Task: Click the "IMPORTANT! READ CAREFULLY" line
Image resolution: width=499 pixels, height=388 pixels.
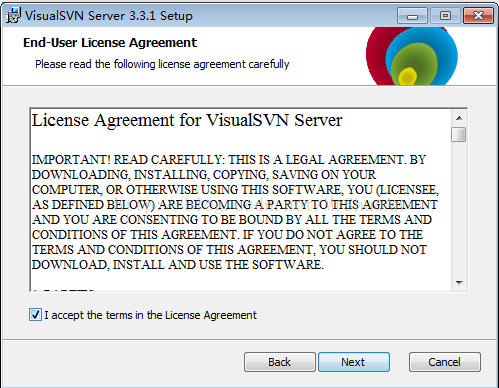Action: pos(229,160)
